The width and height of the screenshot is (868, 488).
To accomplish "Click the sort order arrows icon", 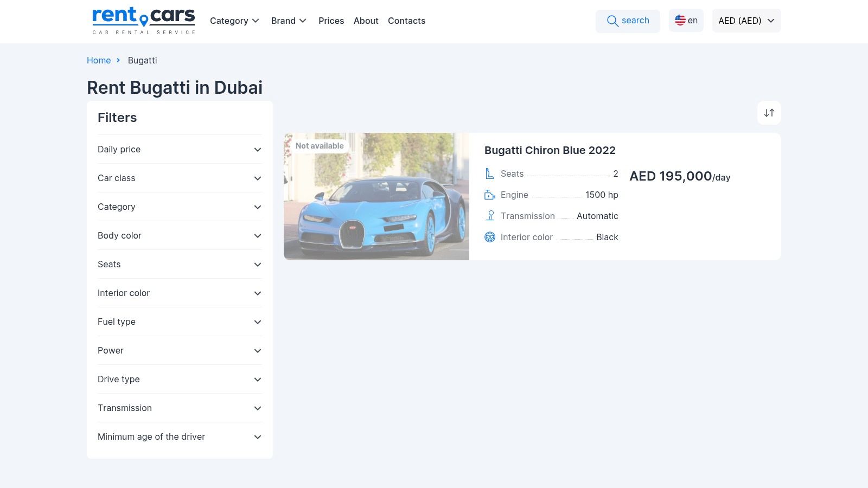I will (769, 113).
